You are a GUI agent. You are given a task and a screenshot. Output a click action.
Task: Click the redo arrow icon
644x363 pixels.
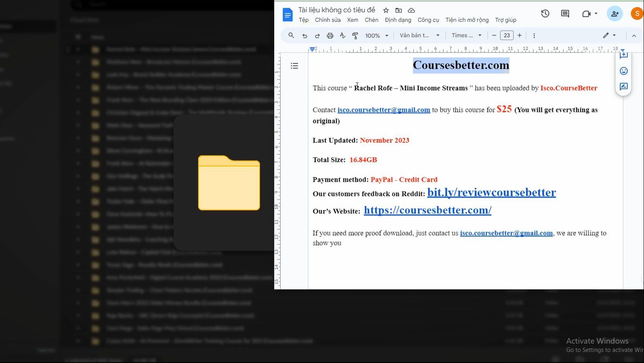(317, 36)
